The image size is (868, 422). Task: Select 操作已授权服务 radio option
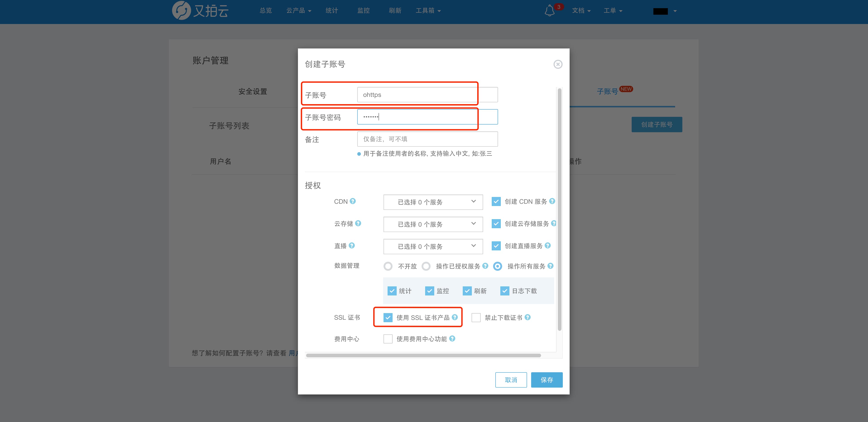pyautogui.click(x=426, y=266)
